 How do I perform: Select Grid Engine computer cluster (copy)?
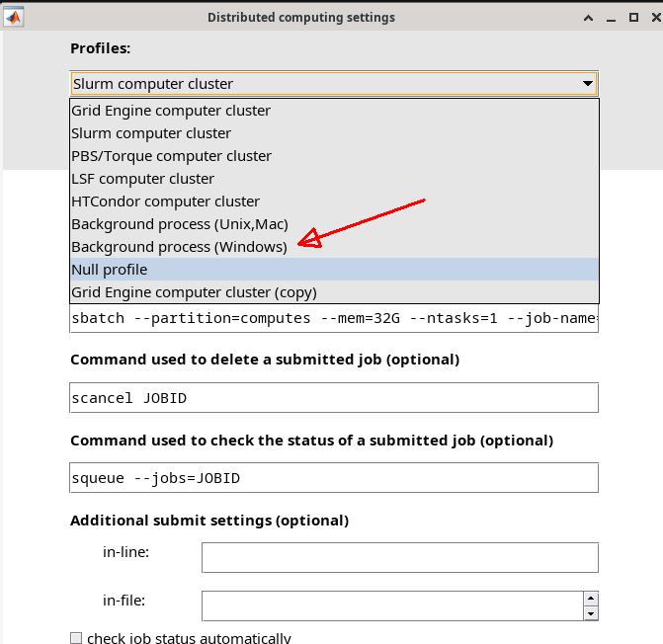coord(194,292)
